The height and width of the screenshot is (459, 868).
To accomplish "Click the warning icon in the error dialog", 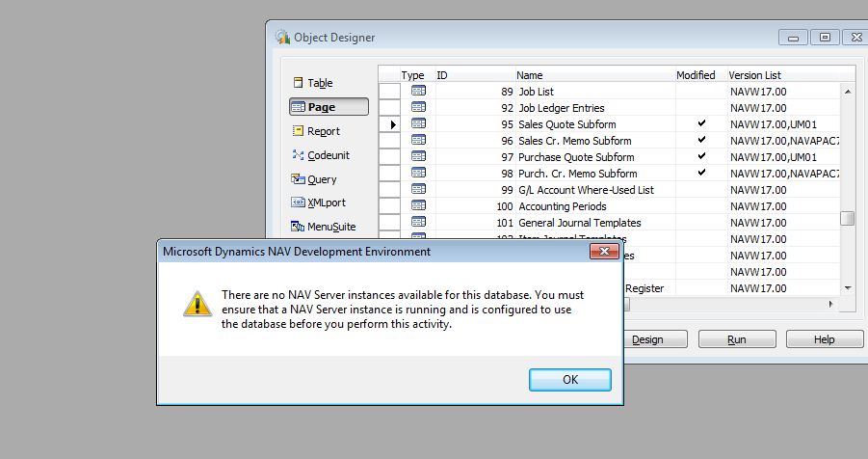I will [197, 304].
